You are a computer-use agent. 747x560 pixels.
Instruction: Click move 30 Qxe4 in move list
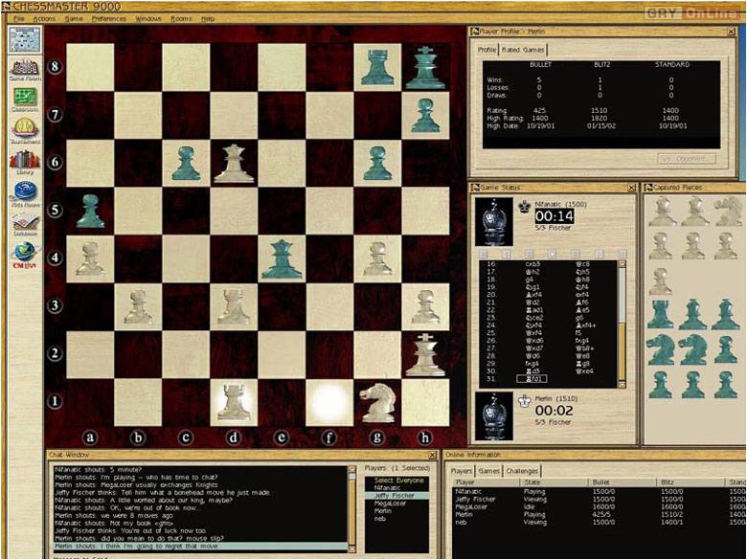click(x=583, y=371)
